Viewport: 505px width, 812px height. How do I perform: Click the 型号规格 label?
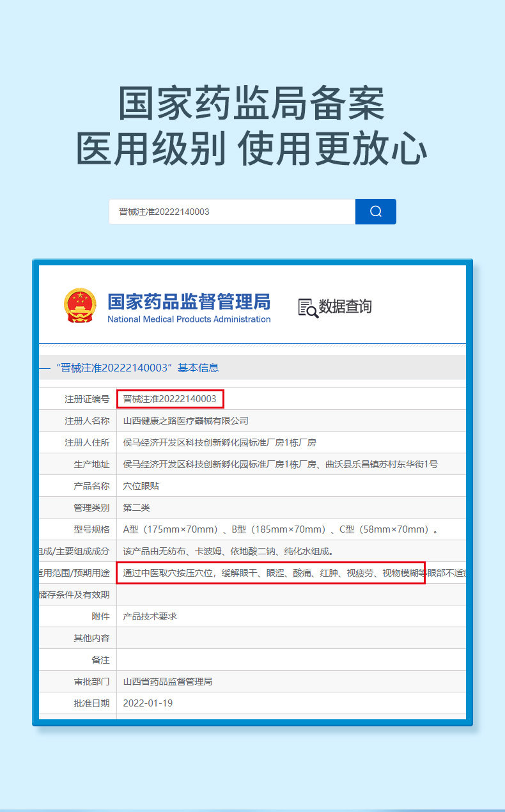click(91, 529)
